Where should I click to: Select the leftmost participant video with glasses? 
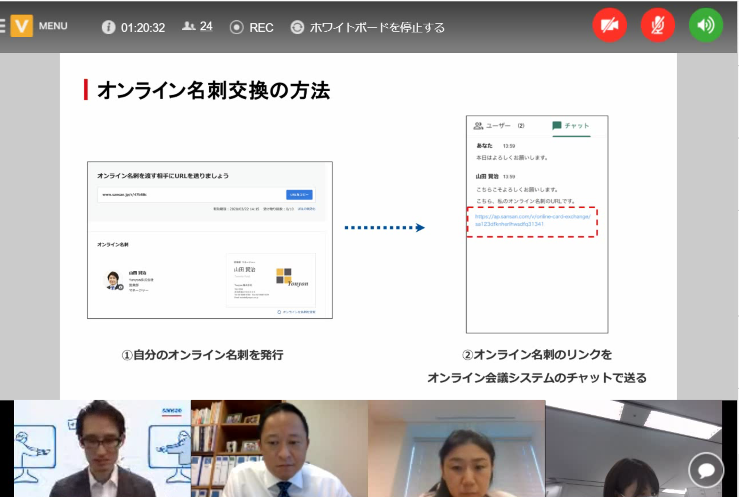(102, 448)
